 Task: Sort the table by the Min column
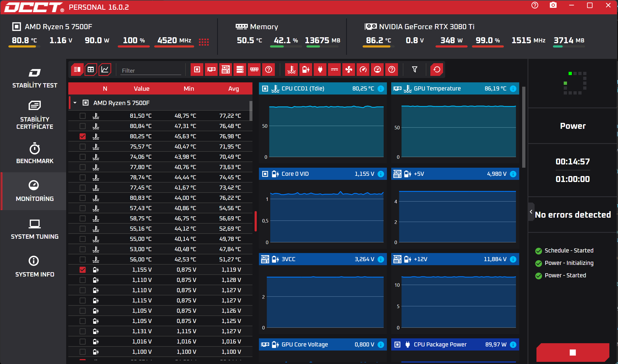click(189, 89)
